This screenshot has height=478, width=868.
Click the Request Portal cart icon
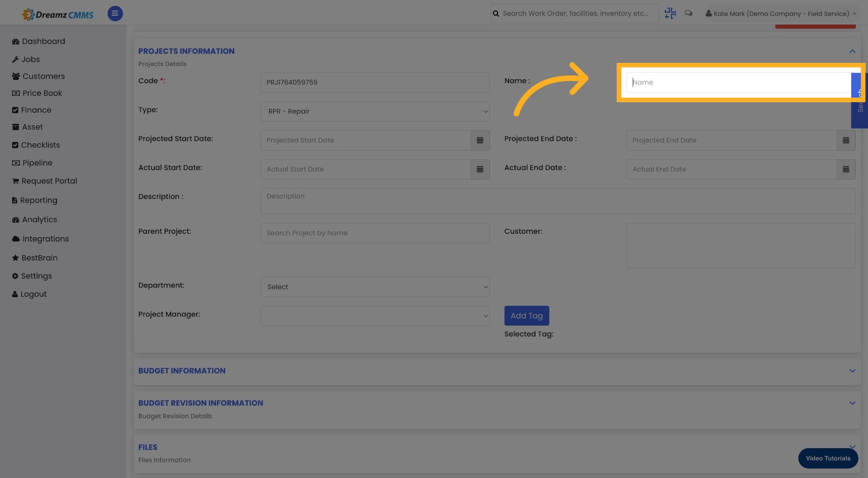coord(15,181)
